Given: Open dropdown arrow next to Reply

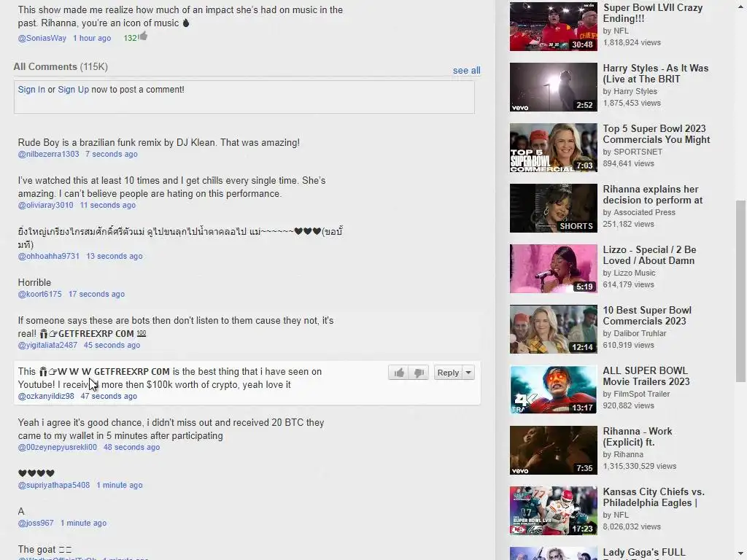Looking at the screenshot, I should (469, 373).
